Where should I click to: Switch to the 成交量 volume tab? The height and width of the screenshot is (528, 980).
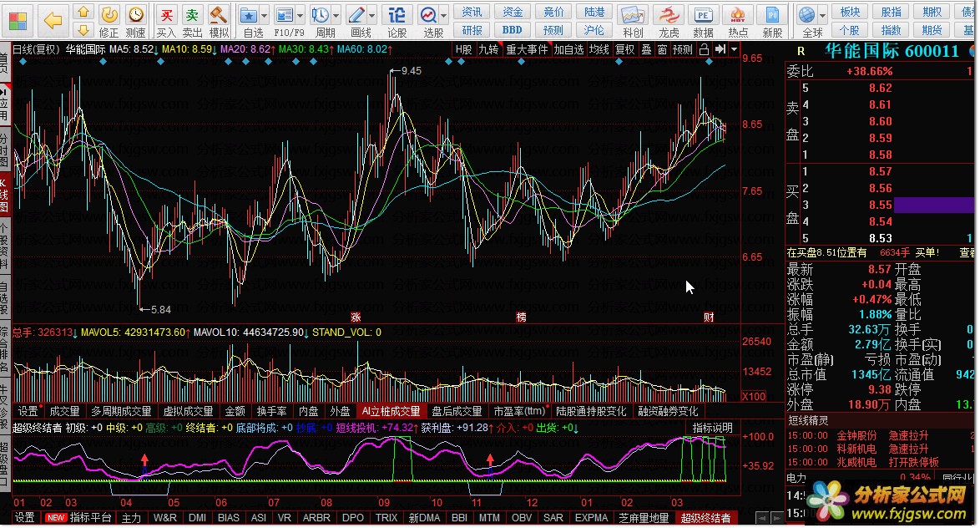coord(64,412)
